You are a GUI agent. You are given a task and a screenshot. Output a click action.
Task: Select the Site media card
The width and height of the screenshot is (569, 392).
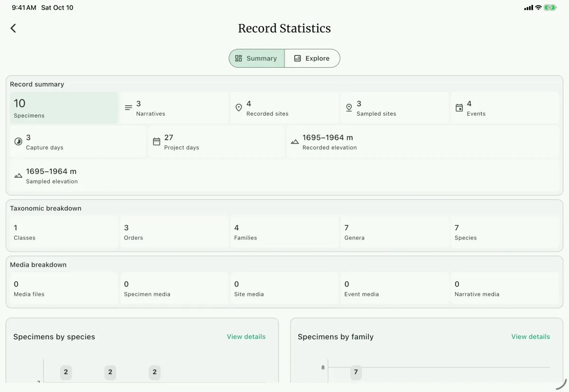coord(284,289)
